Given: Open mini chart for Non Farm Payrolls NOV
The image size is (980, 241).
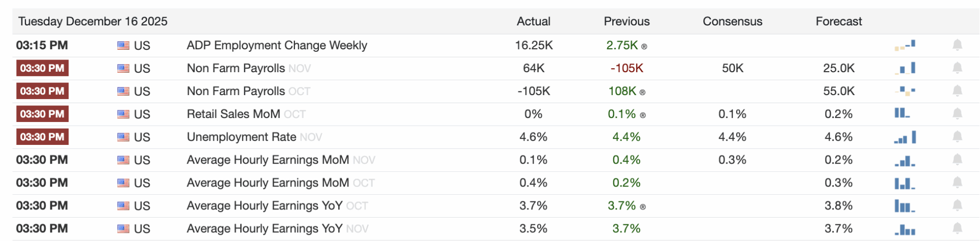Looking at the screenshot, I should (905, 68).
